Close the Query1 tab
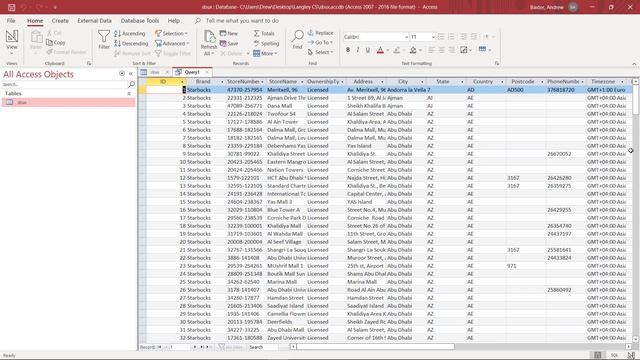Image resolution: width=640 pixels, height=360 pixels. pyautogui.click(x=207, y=72)
